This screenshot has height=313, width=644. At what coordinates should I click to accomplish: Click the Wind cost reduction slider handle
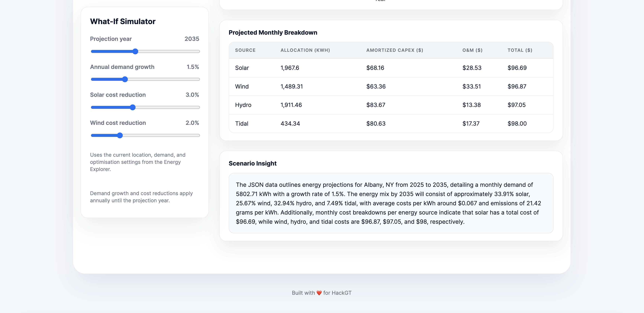click(120, 135)
